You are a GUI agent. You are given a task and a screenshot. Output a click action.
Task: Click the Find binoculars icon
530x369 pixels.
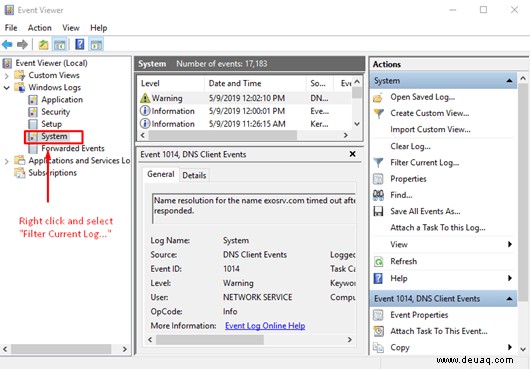(378, 195)
